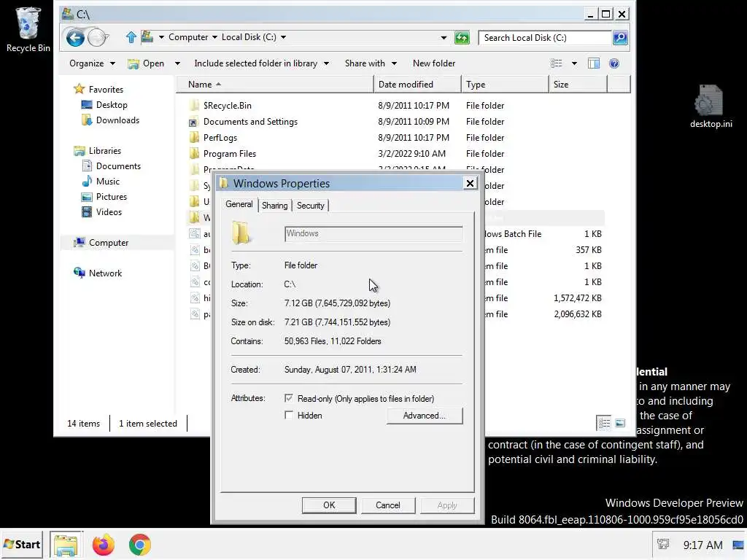
Task: Click the 2,096,632 KB size cell
Action: (578, 314)
